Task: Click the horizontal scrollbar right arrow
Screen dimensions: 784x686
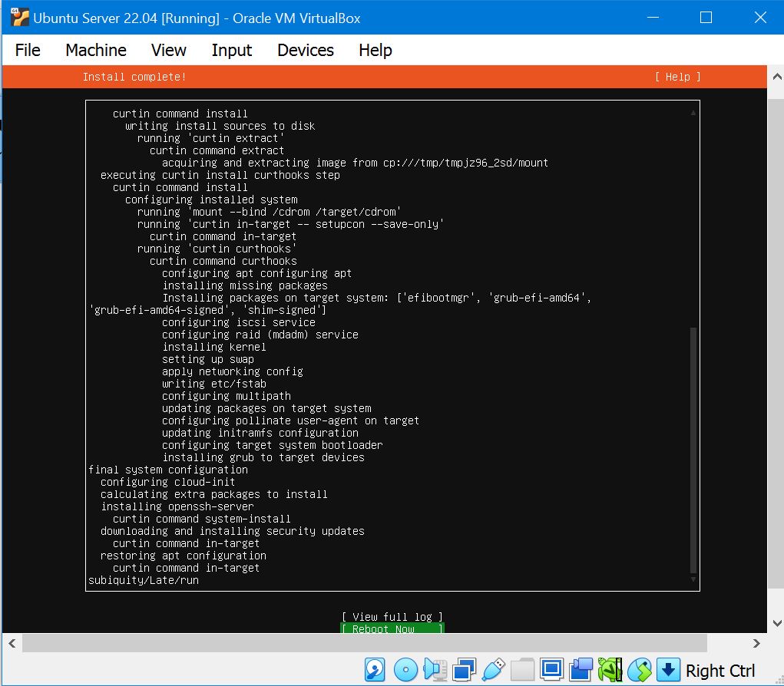Action: [x=756, y=644]
